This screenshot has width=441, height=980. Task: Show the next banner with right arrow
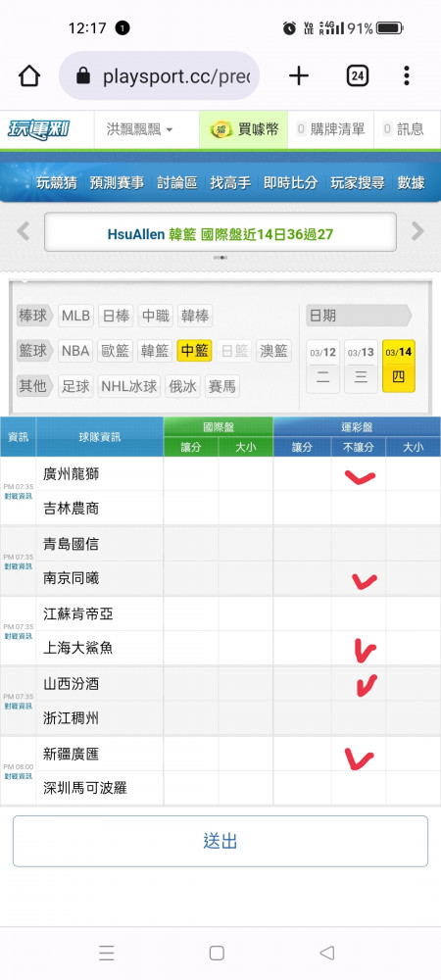point(417,231)
